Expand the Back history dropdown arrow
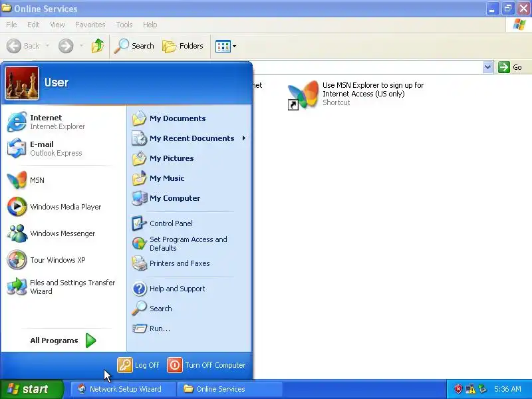This screenshot has width=532, height=399. click(x=47, y=46)
